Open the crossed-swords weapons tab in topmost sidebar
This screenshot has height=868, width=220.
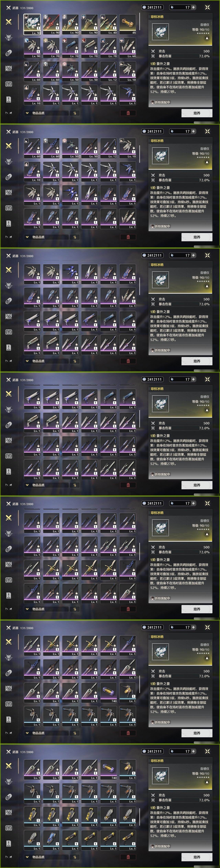pos(9,22)
